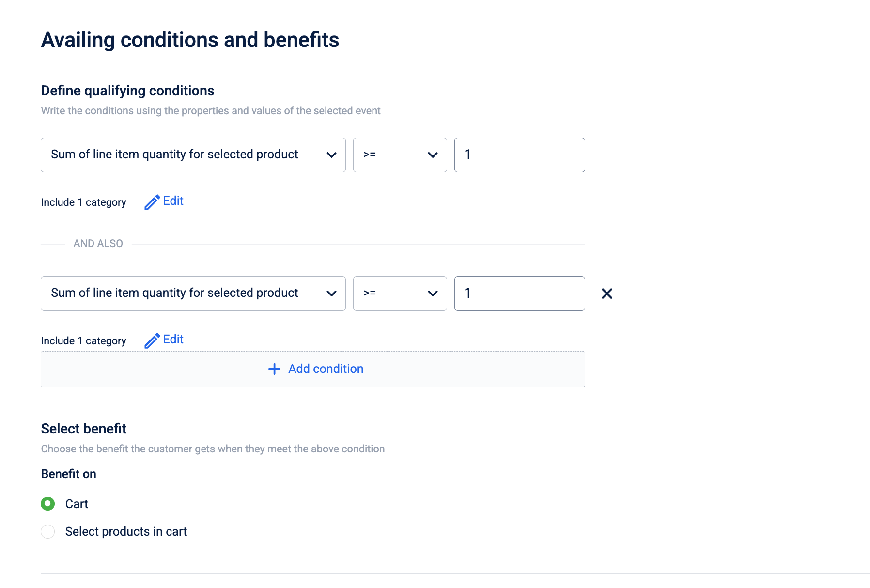Open first condition operator dropdown
870x588 pixels.
coord(400,155)
